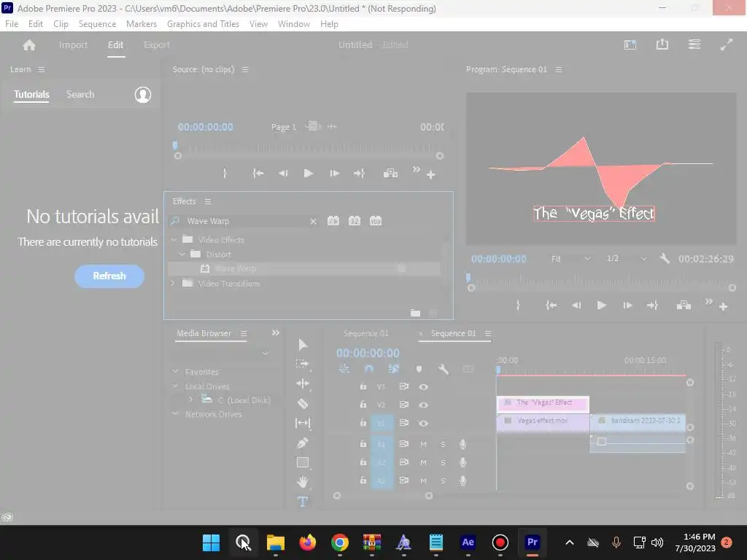Toggle full screen video output icon

coord(726,44)
